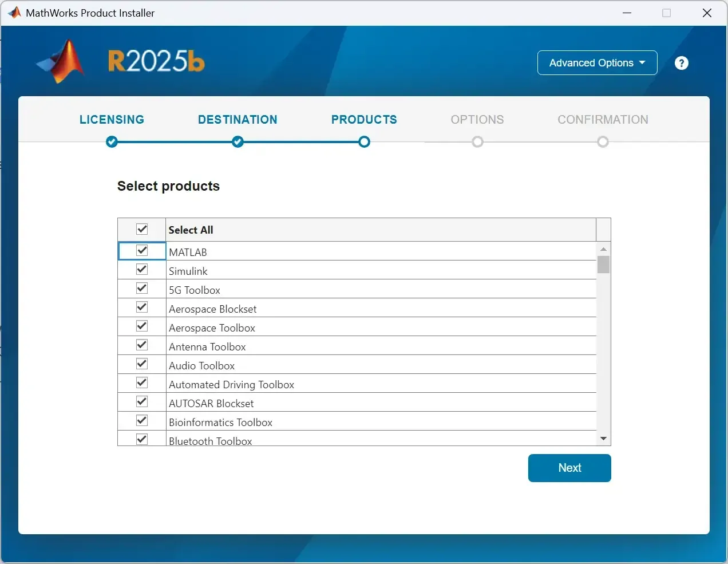Image resolution: width=728 pixels, height=564 pixels.
Task: Deselect the Bioinformatics Toolbox checkbox
Action: tap(142, 420)
